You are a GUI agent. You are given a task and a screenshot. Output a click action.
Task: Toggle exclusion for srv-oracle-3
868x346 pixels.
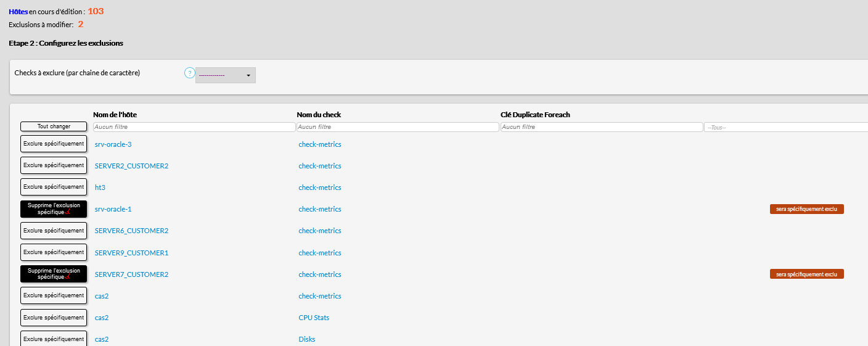pyautogui.click(x=54, y=144)
